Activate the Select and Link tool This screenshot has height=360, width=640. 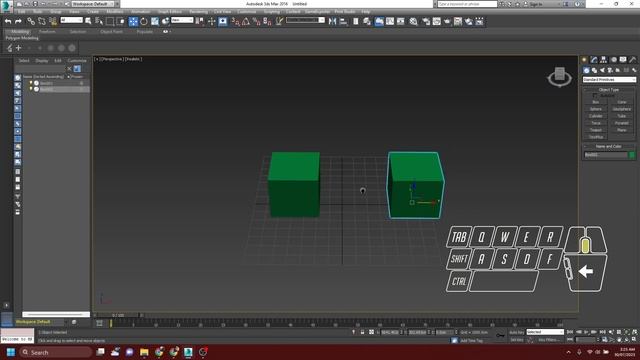click(x=31, y=21)
